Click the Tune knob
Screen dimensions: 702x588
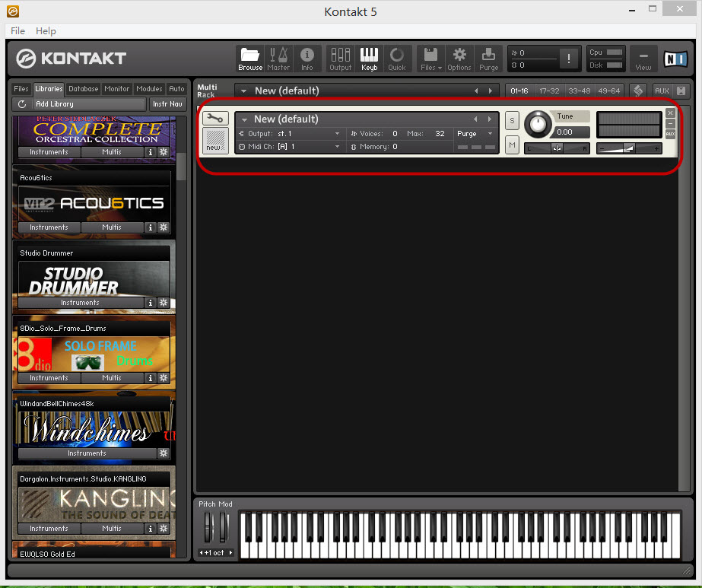pos(538,124)
